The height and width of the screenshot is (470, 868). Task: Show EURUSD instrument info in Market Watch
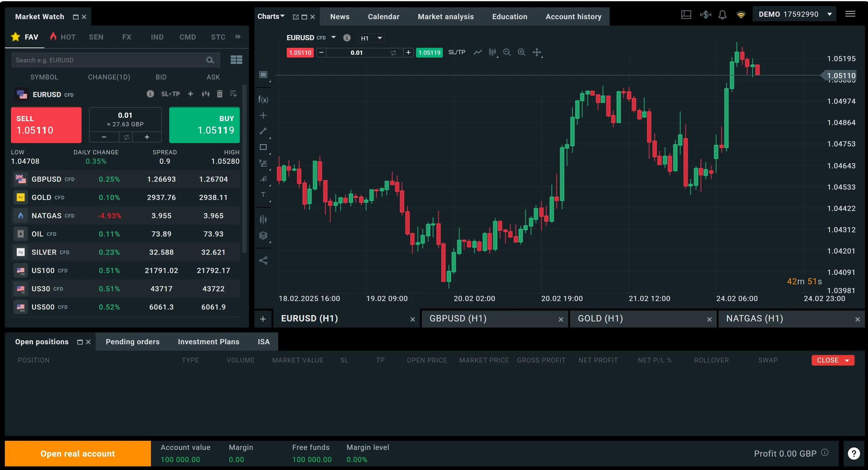click(x=150, y=94)
